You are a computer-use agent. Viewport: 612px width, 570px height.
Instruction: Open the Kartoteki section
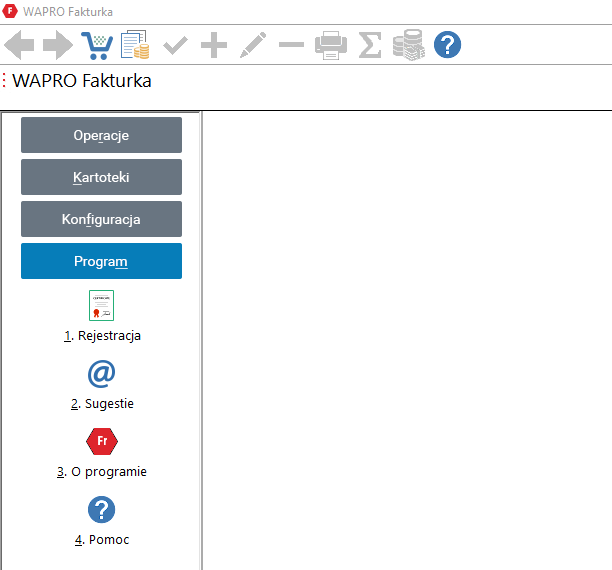101,177
